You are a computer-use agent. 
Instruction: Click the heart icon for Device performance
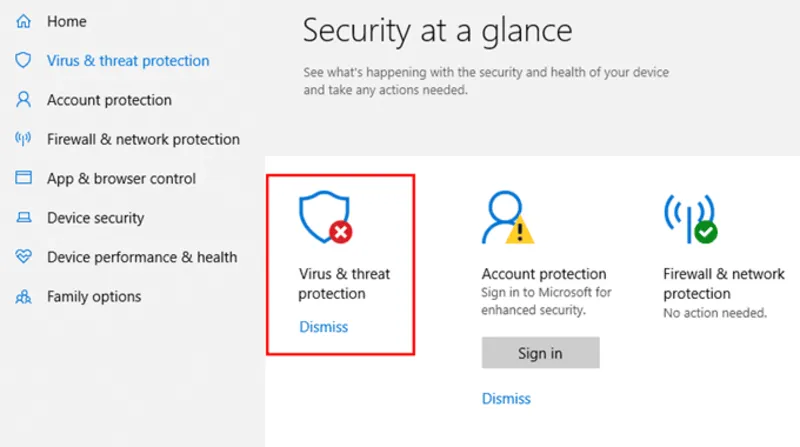[x=23, y=256]
